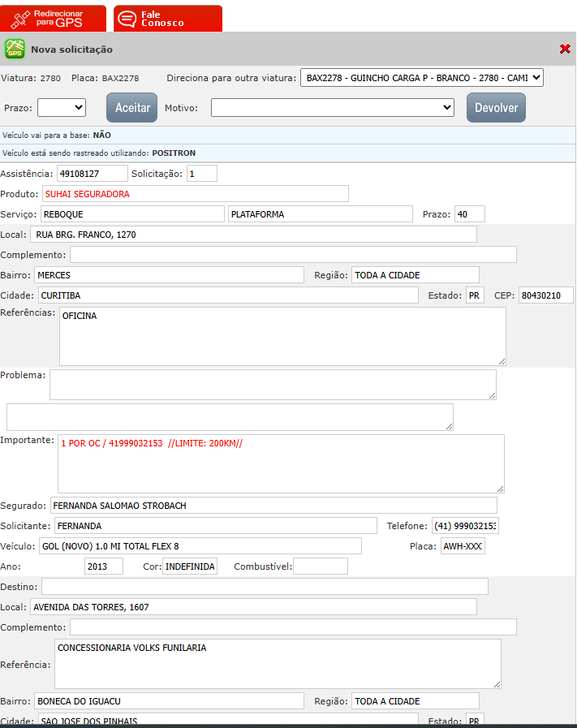Image resolution: width=577 pixels, height=728 pixels.
Task: Expand the Direciona para outra viatura dropdown
Action: click(421, 78)
